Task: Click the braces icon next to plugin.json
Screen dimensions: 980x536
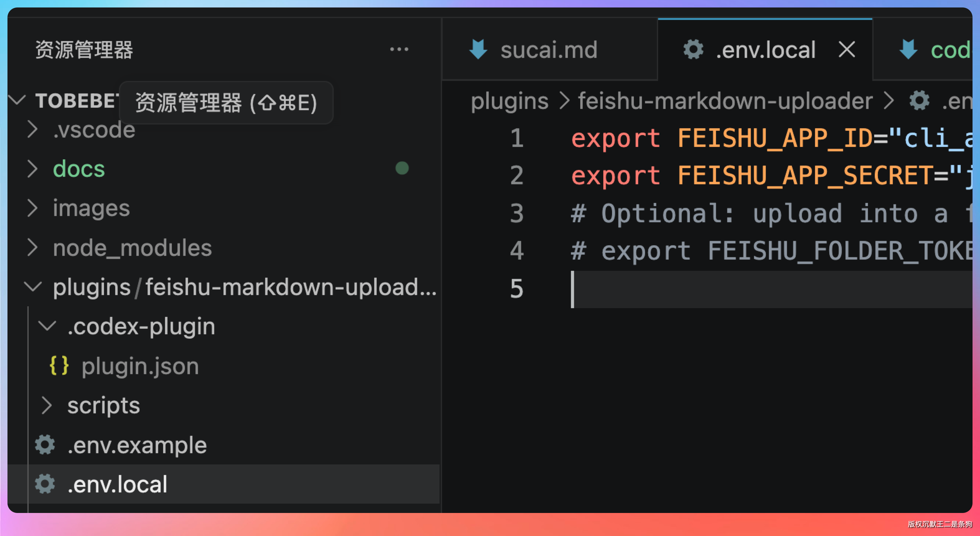Action: (59, 366)
